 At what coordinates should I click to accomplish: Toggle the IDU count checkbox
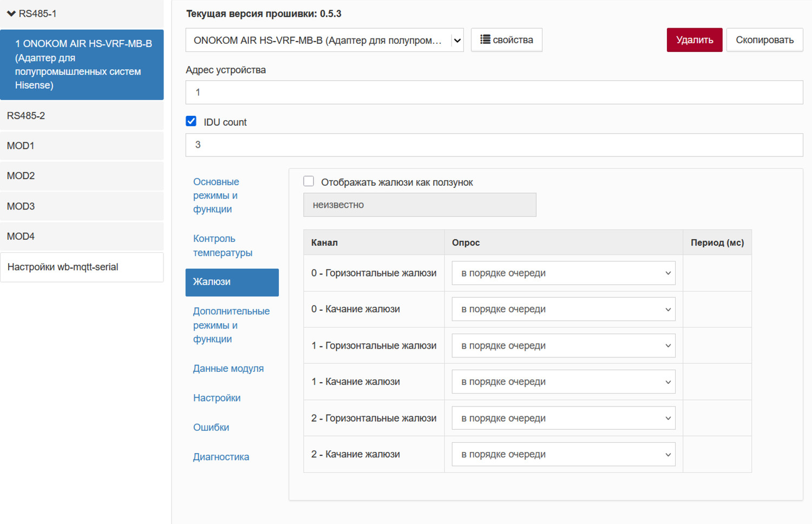(x=191, y=121)
